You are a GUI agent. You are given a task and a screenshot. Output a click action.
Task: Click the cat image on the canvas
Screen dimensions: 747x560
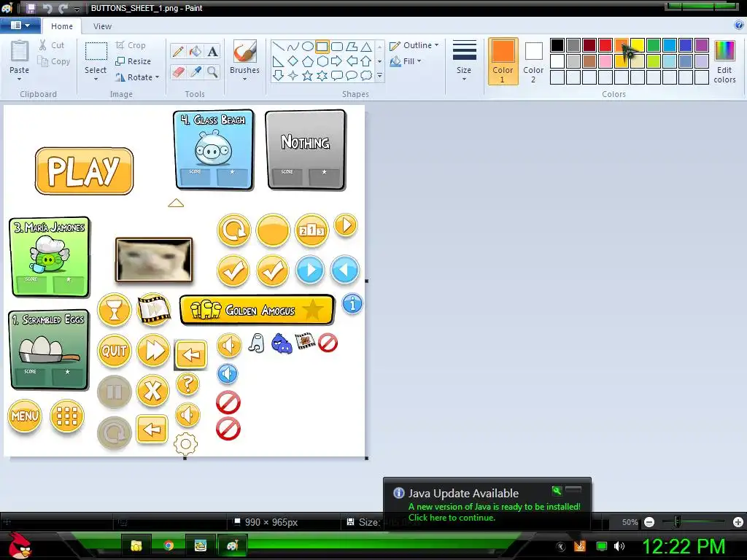coord(154,260)
